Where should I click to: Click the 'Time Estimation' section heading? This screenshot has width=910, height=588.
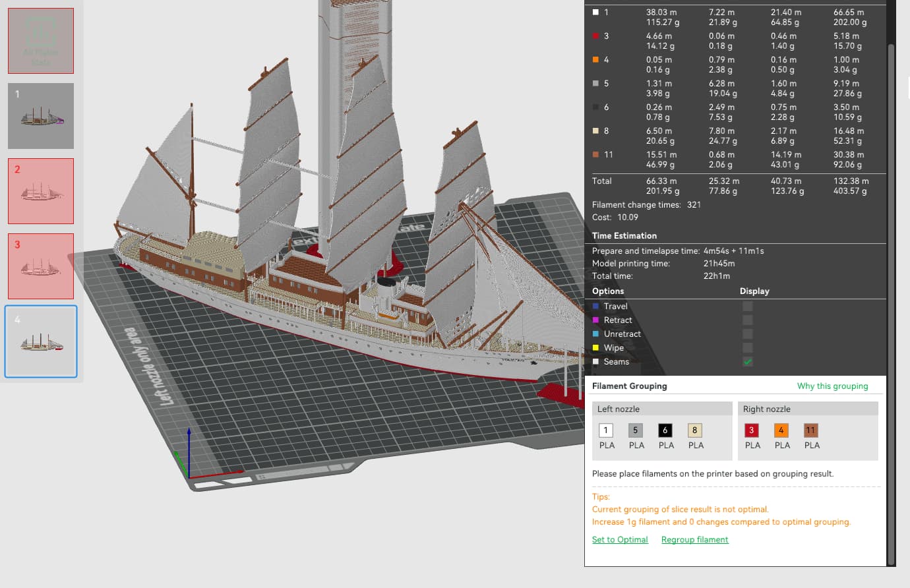[624, 235]
